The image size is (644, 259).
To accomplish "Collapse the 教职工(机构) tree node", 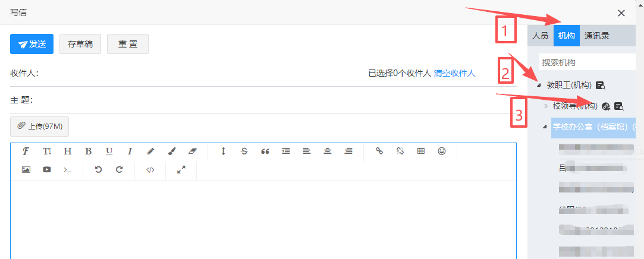I will [539, 86].
